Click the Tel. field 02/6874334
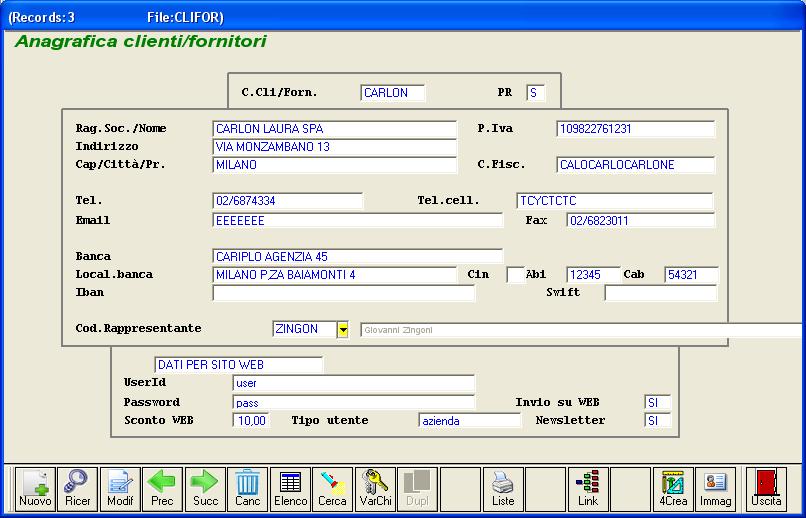 tap(288, 201)
